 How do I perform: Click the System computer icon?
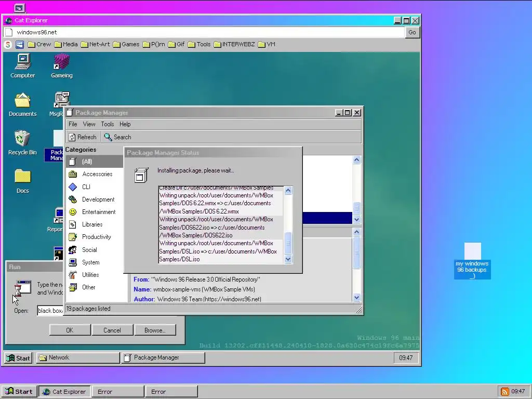[x=73, y=262]
